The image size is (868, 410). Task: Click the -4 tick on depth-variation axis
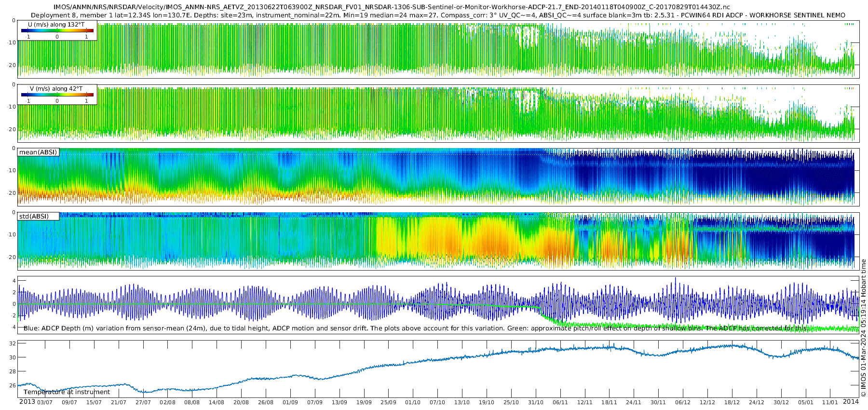14,328
